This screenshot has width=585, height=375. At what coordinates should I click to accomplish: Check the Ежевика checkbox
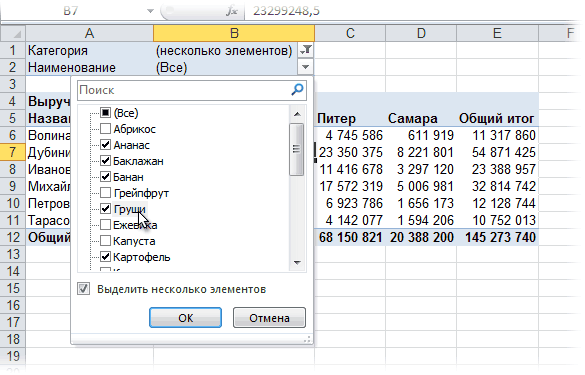point(106,225)
